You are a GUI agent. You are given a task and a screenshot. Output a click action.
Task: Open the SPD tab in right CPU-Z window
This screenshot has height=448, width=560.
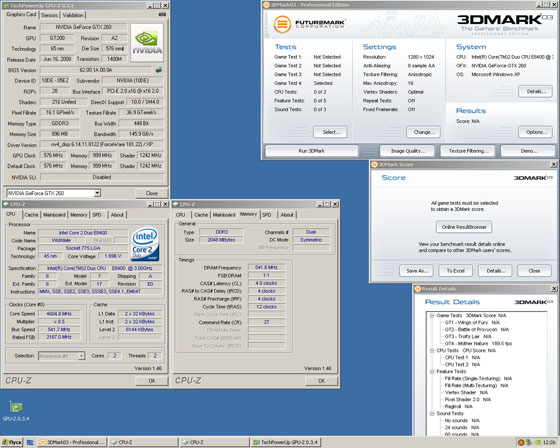click(266, 215)
